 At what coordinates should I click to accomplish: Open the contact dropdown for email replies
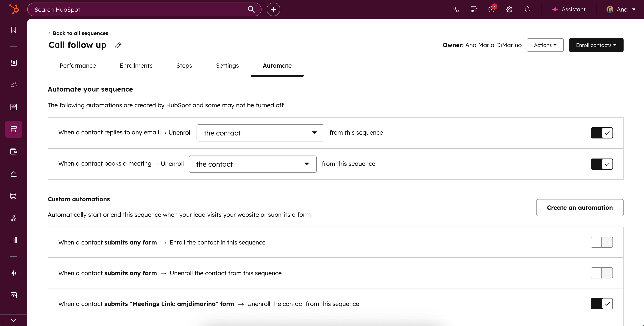260,133
